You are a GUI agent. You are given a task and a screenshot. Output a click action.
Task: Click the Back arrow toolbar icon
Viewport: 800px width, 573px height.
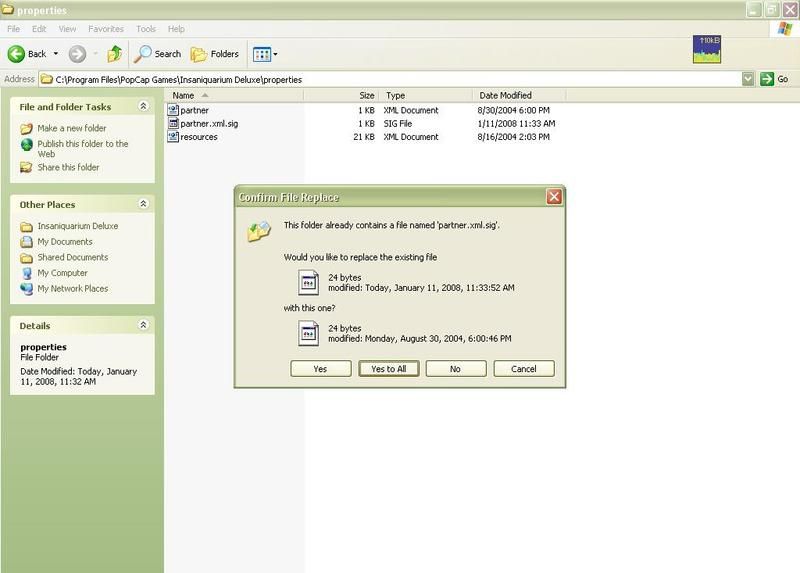click(x=17, y=54)
